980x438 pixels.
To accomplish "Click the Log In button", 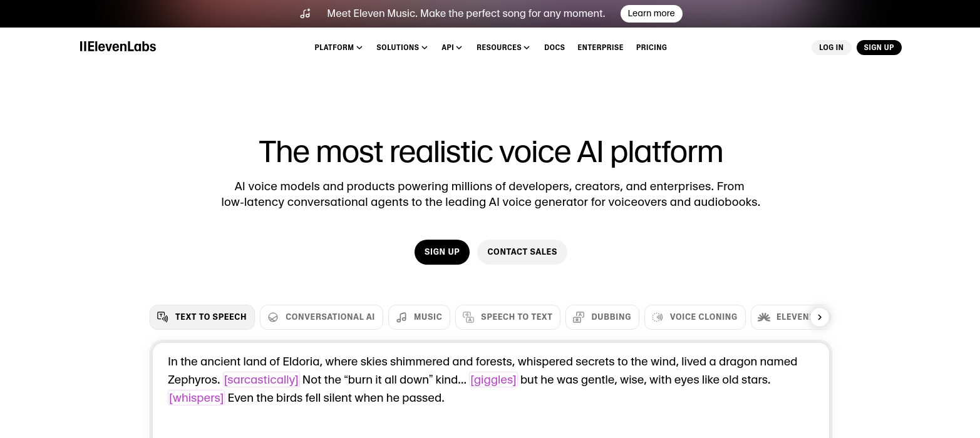I will tap(831, 47).
